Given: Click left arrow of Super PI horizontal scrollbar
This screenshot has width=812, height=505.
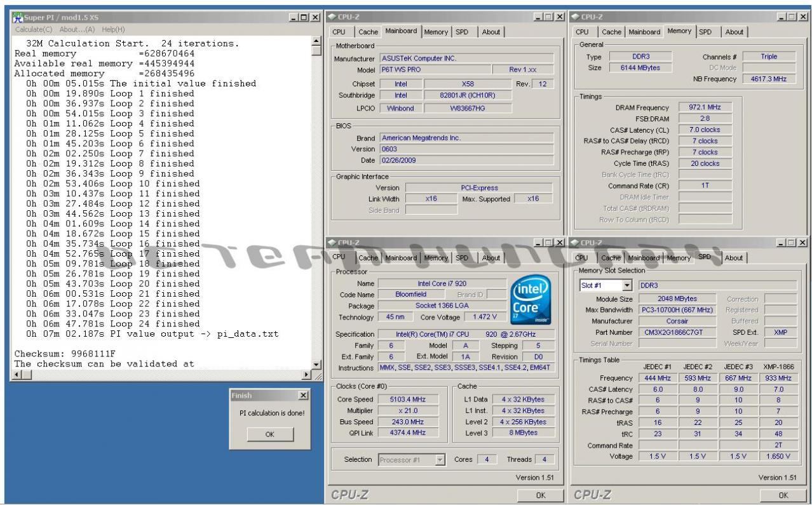Looking at the screenshot, I should (18, 375).
